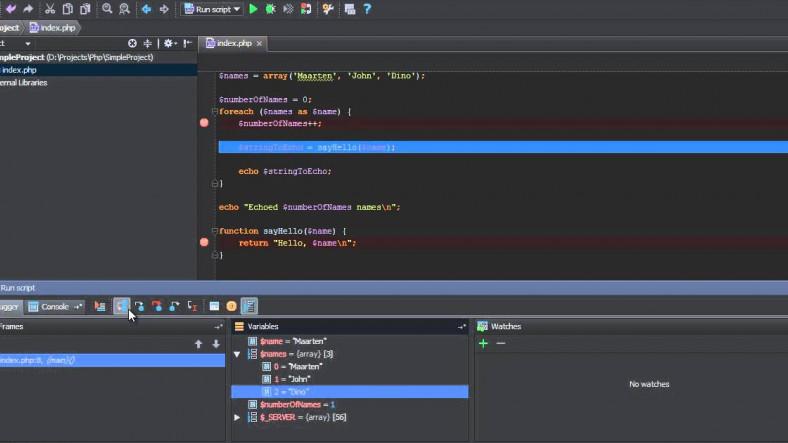Click the Show Execution Point icon
The image size is (788, 443).
(x=101, y=306)
